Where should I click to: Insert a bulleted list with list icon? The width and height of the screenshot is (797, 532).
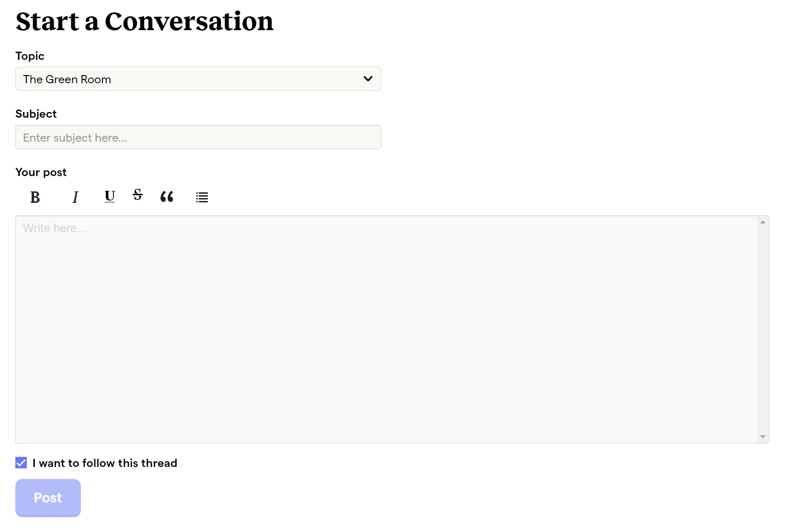(202, 197)
